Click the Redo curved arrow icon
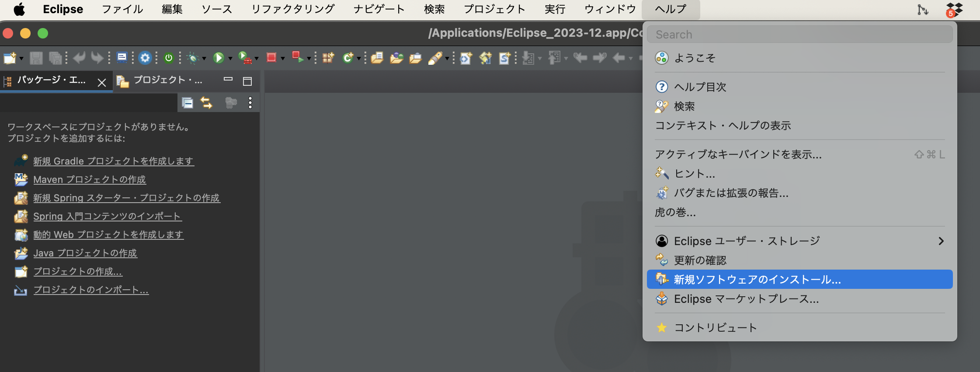This screenshot has width=980, height=372. click(x=97, y=58)
